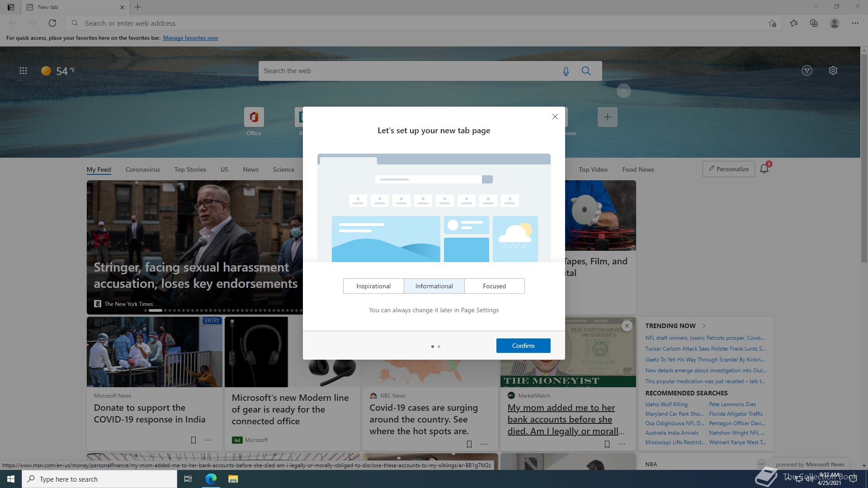Open Tucker Carlson trending link
The image size is (868, 488).
[x=705, y=349]
